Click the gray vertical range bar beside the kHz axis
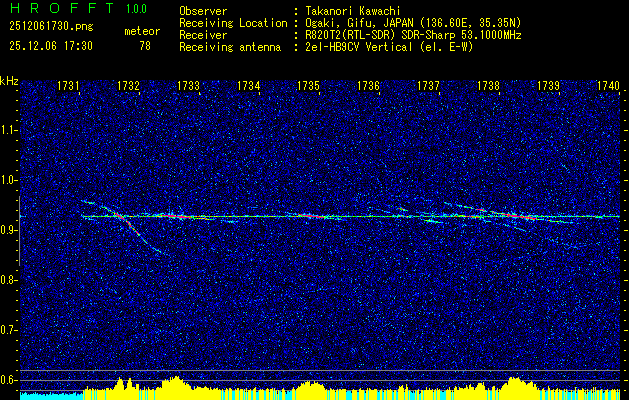 coord(19,231)
